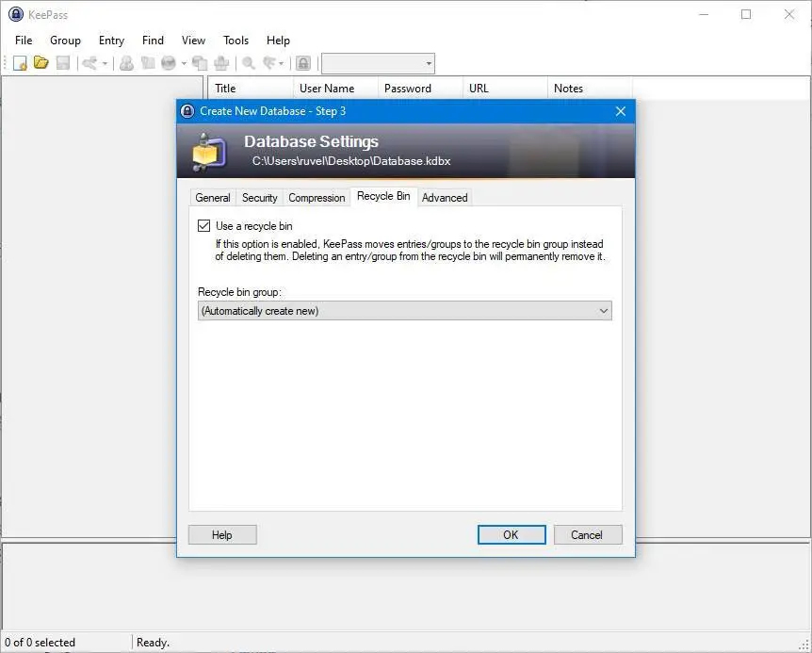The height and width of the screenshot is (653, 812).
Task: Click the Copy Password toolbar icon
Action: tap(148, 63)
